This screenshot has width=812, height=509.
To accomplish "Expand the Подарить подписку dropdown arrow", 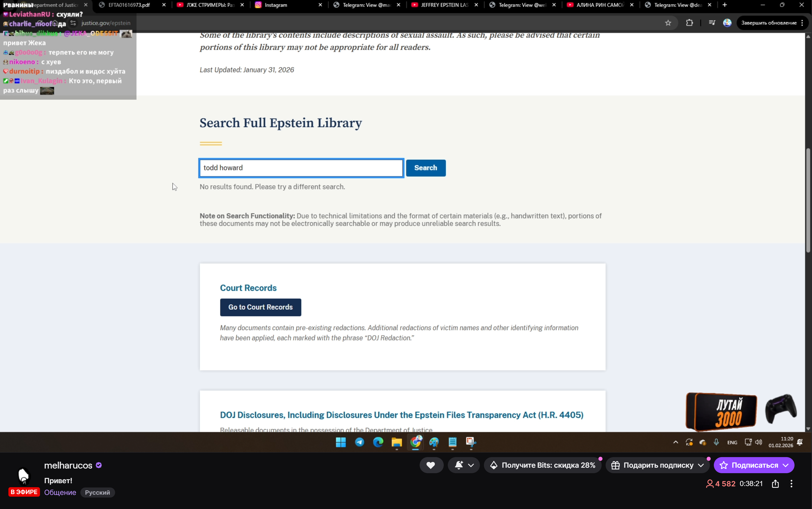I will 701,465.
